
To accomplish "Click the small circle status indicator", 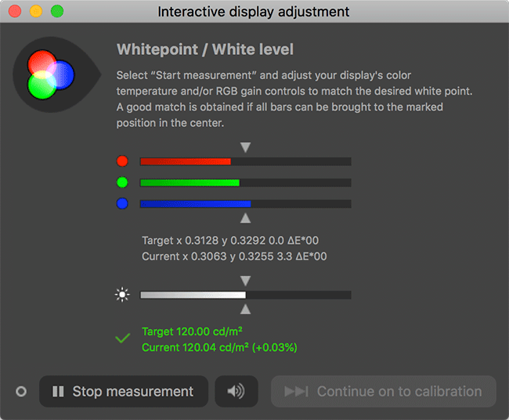I will click(21, 392).
